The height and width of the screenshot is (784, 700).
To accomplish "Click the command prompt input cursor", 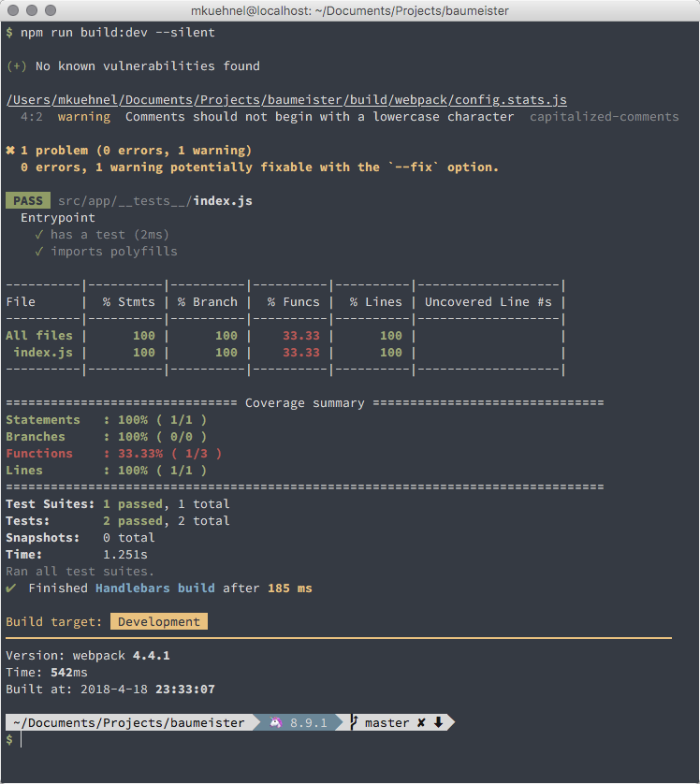I will click(x=21, y=739).
